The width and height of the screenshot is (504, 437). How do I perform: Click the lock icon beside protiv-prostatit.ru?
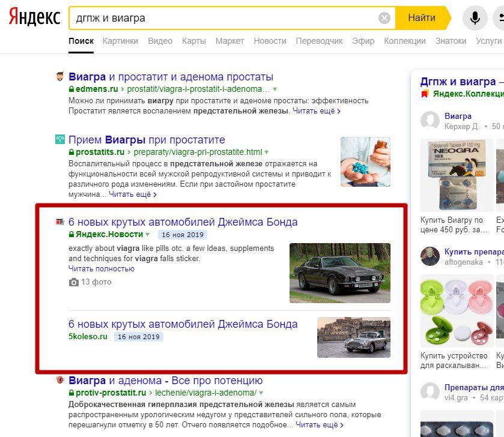tap(71, 393)
